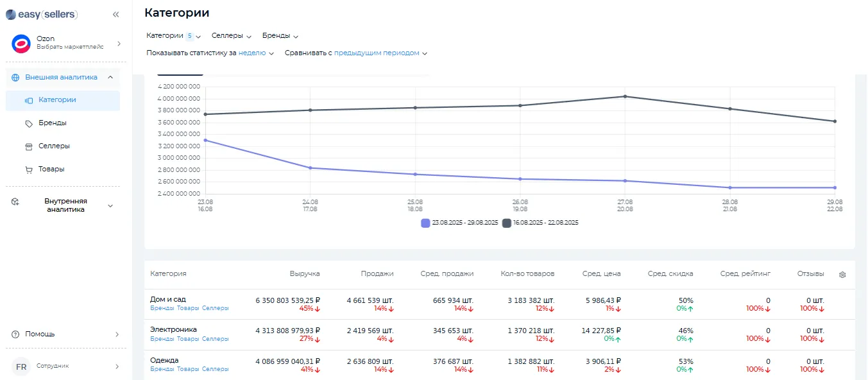Screen dimensions: 868x380
Task: Click the Помощь question mark icon
Action: (16, 334)
